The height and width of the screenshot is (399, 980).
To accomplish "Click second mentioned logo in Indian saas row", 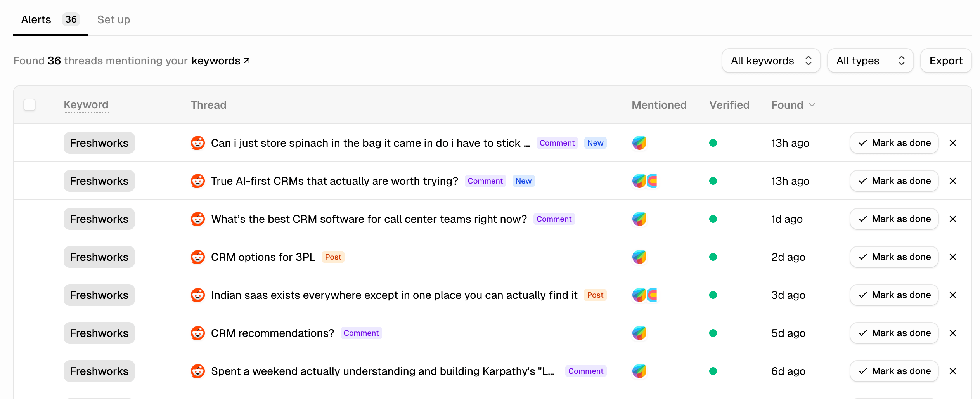I will click(653, 295).
